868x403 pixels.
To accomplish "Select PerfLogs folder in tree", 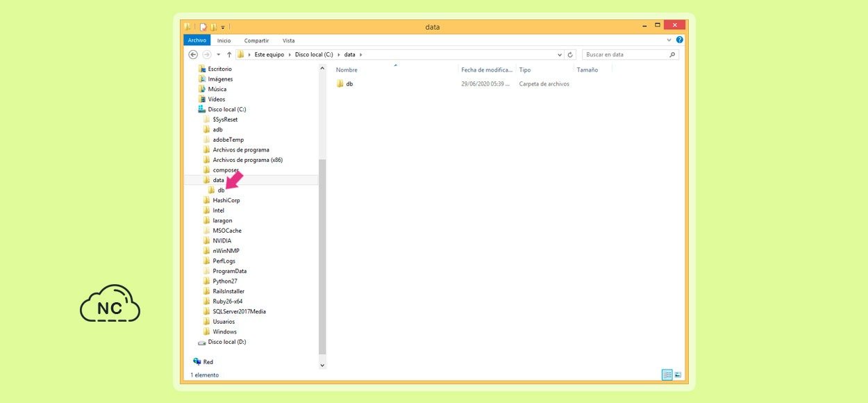I will tap(224, 261).
